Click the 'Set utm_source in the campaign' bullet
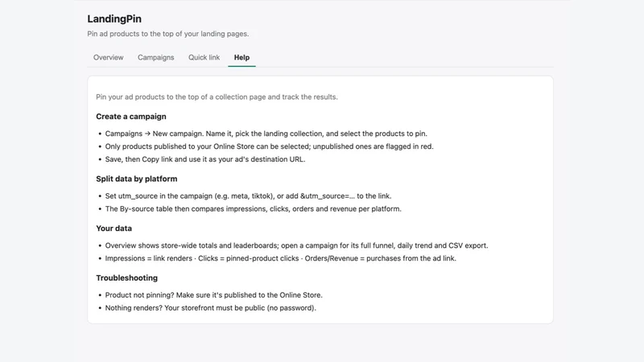The height and width of the screenshot is (362, 644). [248, 195]
